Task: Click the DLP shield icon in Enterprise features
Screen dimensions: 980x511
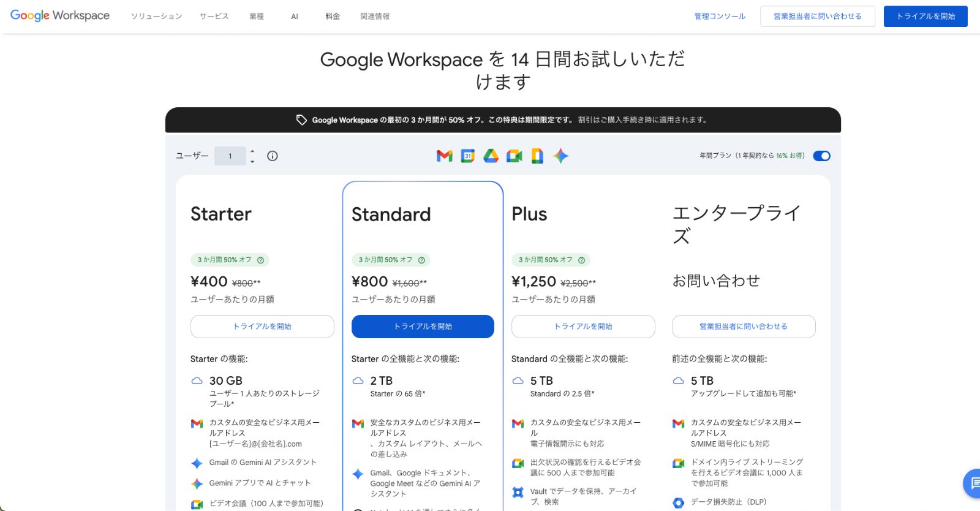Action: pos(678,503)
